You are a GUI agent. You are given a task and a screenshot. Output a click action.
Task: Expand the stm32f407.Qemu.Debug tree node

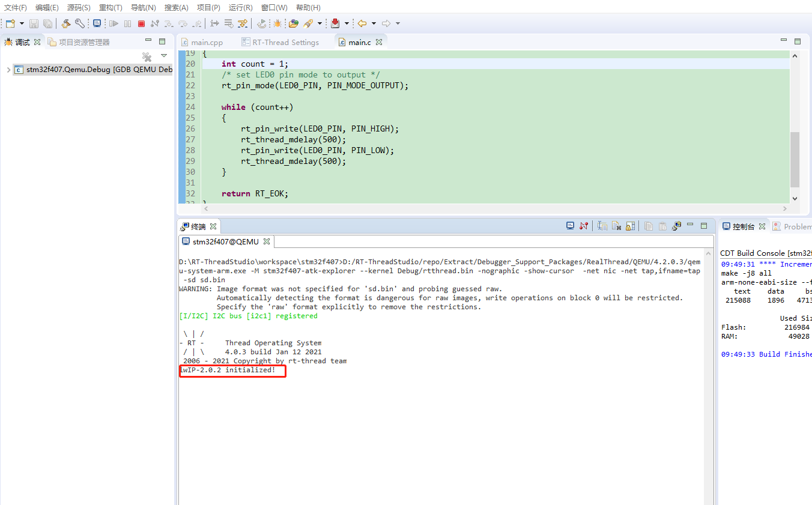8,70
